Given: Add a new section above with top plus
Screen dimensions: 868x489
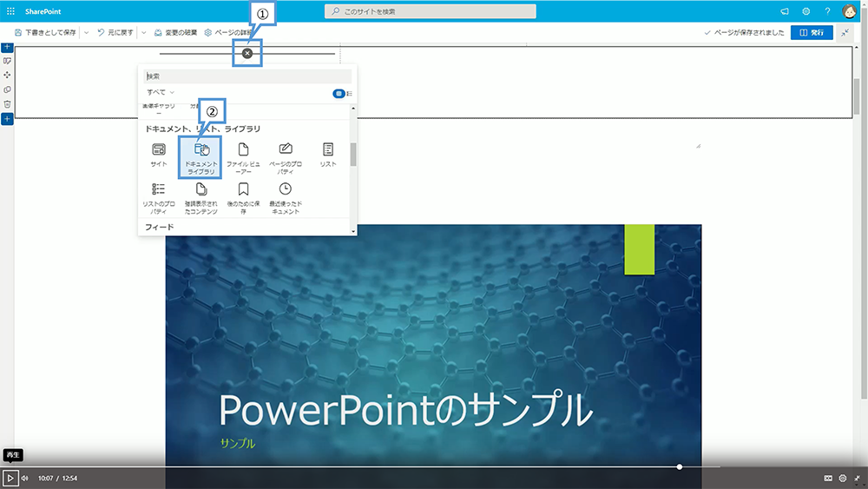Looking at the screenshot, I should coord(7,48).
